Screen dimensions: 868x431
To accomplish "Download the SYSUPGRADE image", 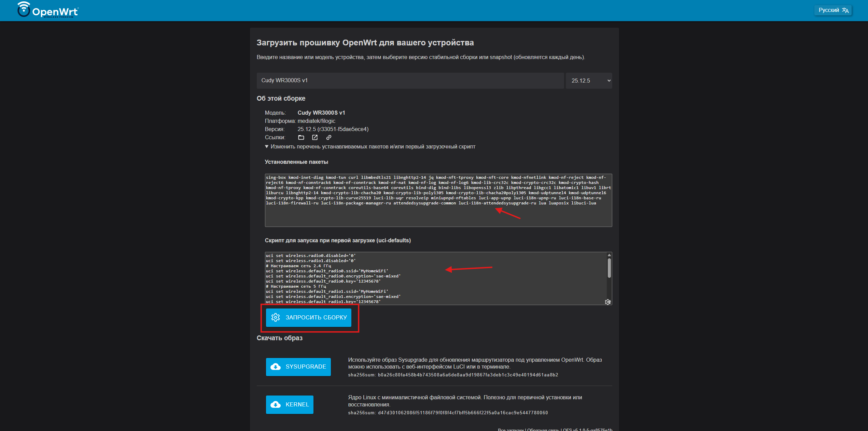I will [298, 367].
